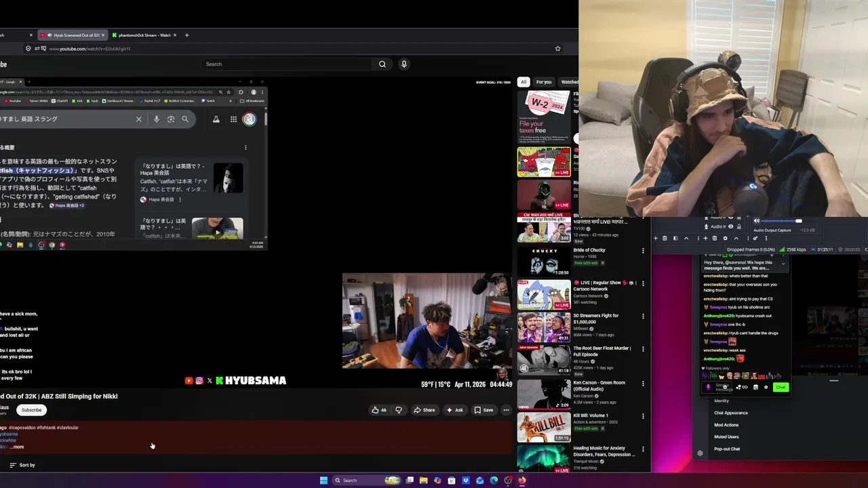Viewport: 868px width, 488px height.
Task: Open File Explorer from the taskbar
Action: point(424,481)
